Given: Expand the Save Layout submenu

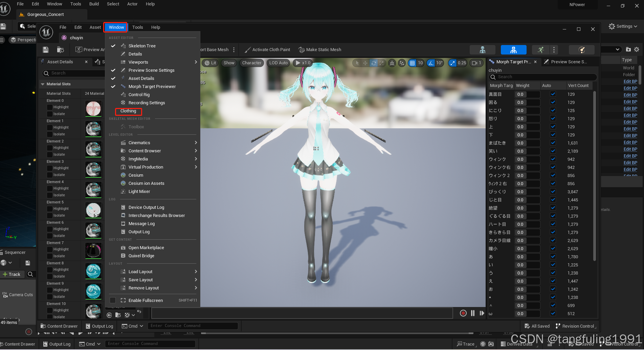Looking at the screenshot, I should [x=153, y=280].
